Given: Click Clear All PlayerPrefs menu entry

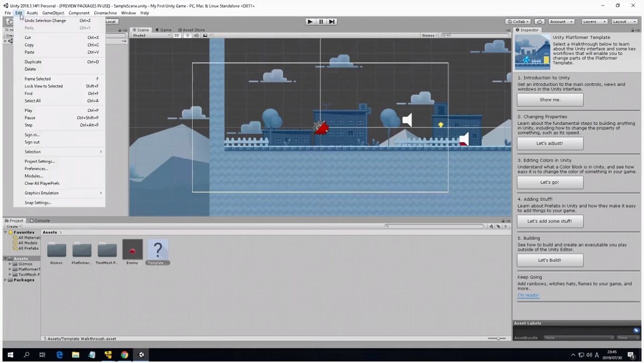Looking at the screenshot, I should tap(59, 183).
